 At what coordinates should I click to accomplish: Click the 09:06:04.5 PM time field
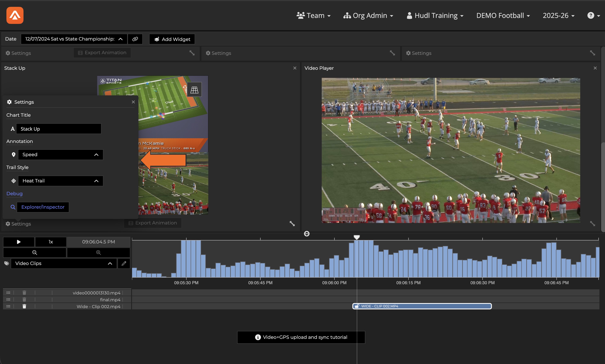tap(98, 242)
